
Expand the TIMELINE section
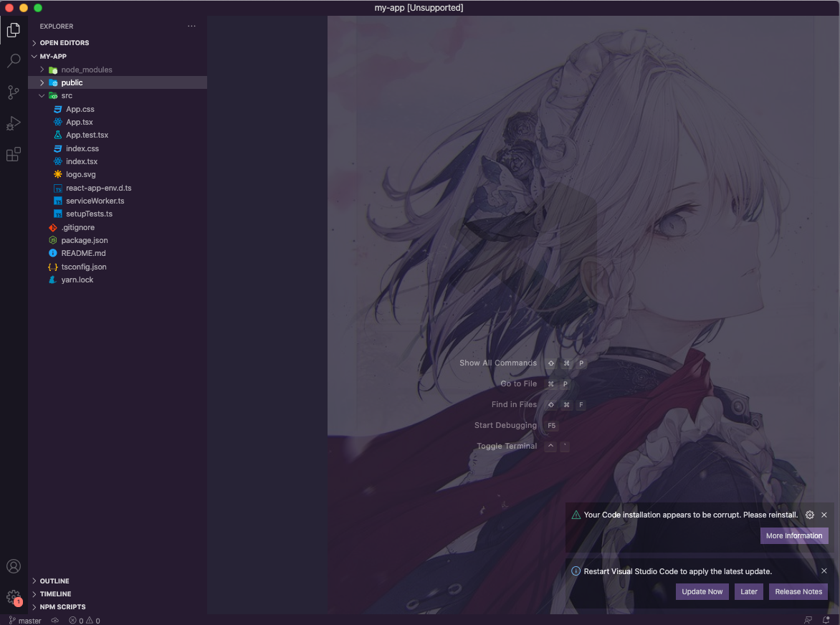118,594
